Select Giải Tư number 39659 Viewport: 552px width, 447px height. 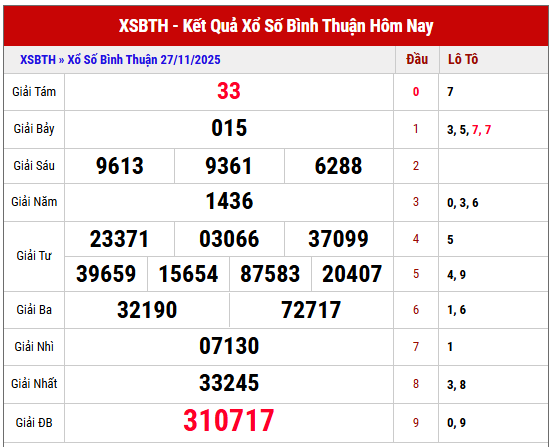pos(106,274)
